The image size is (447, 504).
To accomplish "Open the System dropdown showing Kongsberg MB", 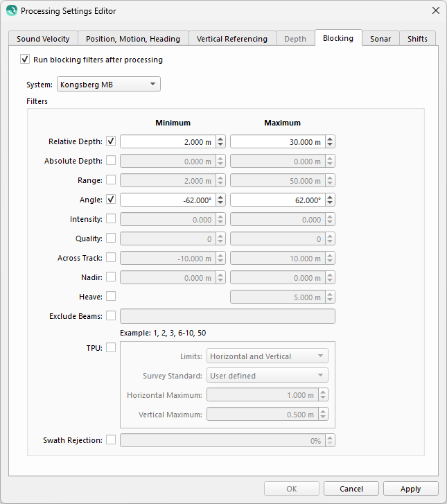I will (108, 85).
